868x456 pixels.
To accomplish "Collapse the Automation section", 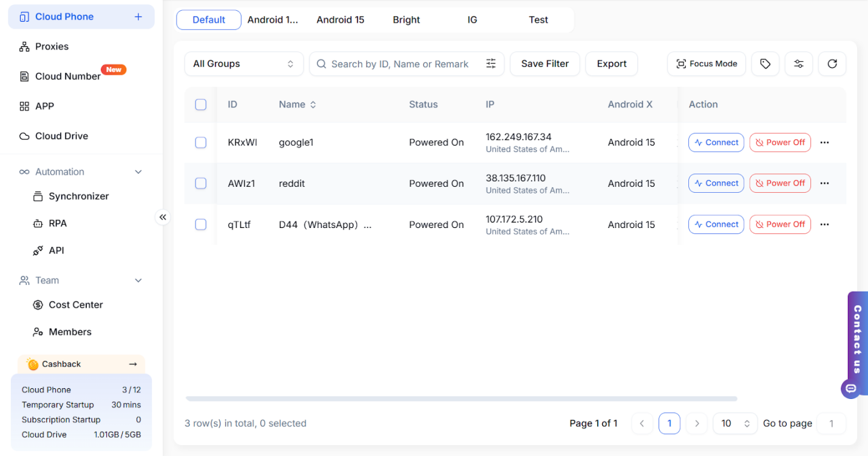I will [x=138, y=172].
